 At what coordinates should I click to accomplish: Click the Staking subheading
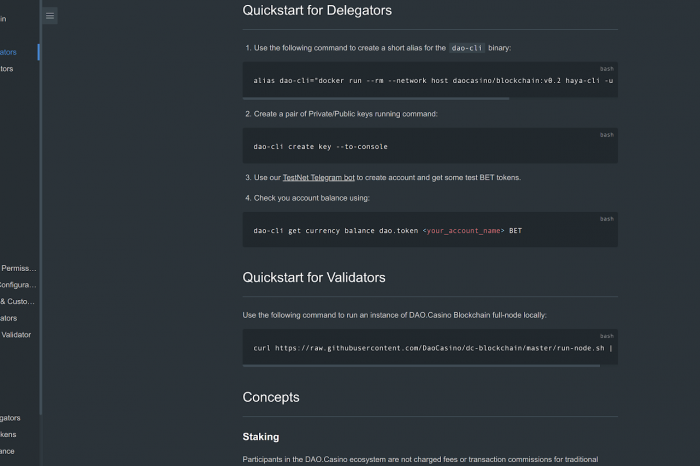click(x=261, y=437)
